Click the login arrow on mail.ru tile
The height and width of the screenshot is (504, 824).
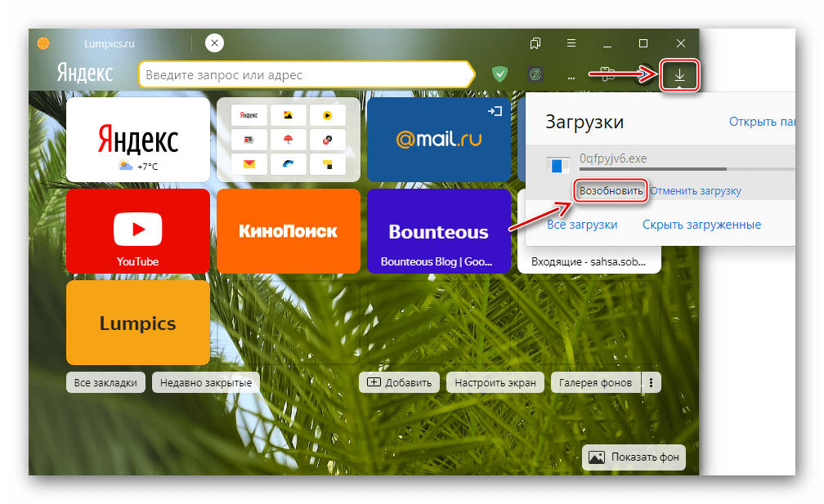point(495,111)
